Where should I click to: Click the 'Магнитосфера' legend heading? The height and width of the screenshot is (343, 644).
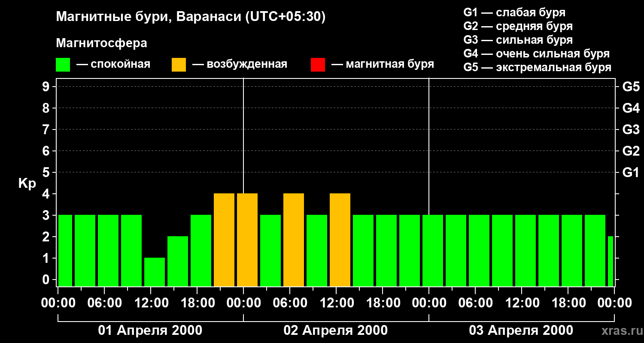click(102, 43)
